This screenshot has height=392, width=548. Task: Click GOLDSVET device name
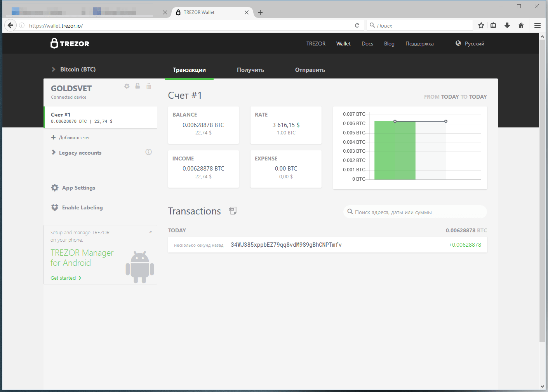pos(71,89)
